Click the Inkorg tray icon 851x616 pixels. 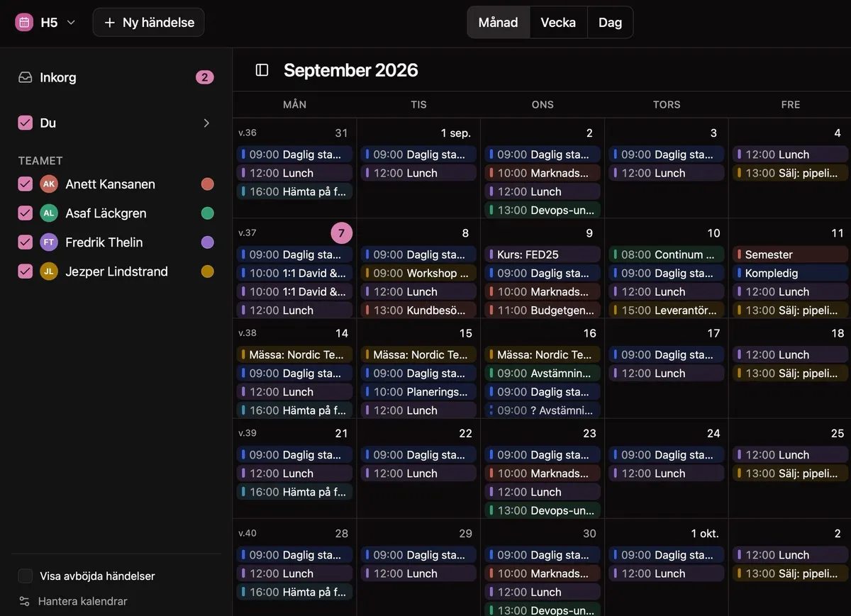26,77
